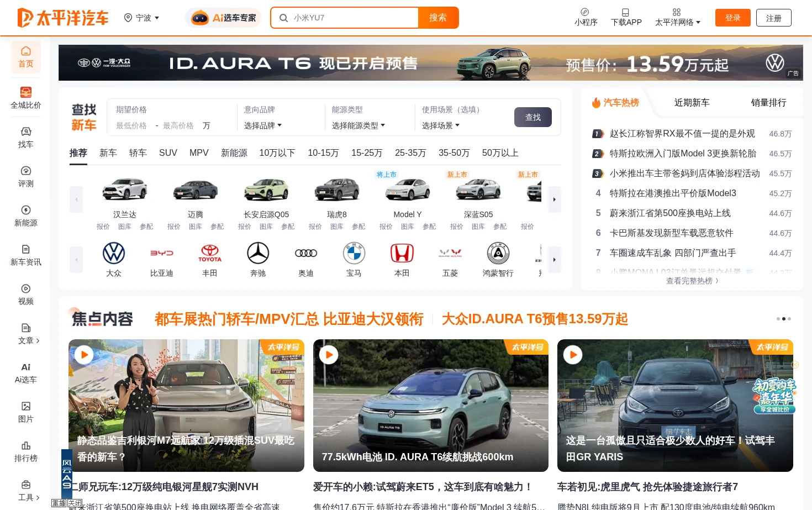Screen dimensions: 812x510
Task: Open 新能源 sidebar item
Action: 26,215
